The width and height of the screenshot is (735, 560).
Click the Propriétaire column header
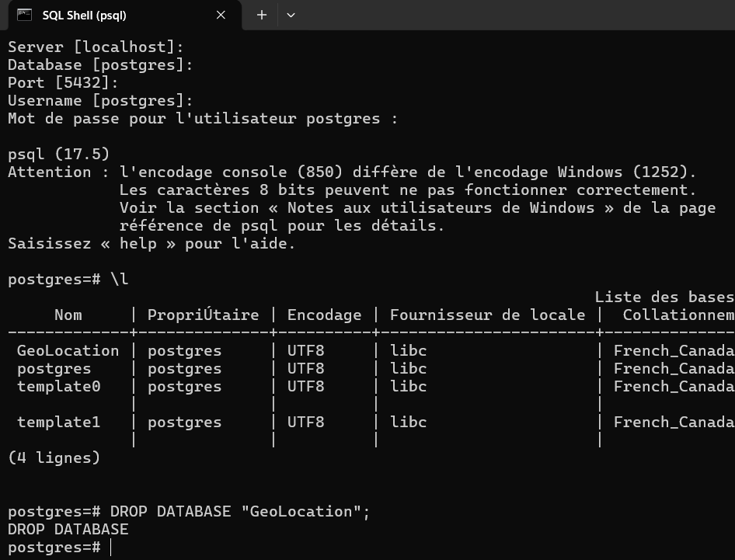click(203, 315)
